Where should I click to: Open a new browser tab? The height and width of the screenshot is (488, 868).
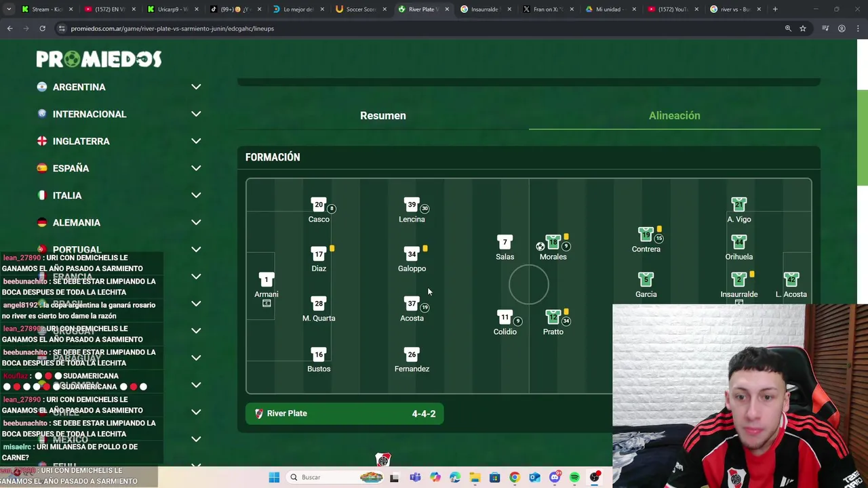tap(775, 9)
